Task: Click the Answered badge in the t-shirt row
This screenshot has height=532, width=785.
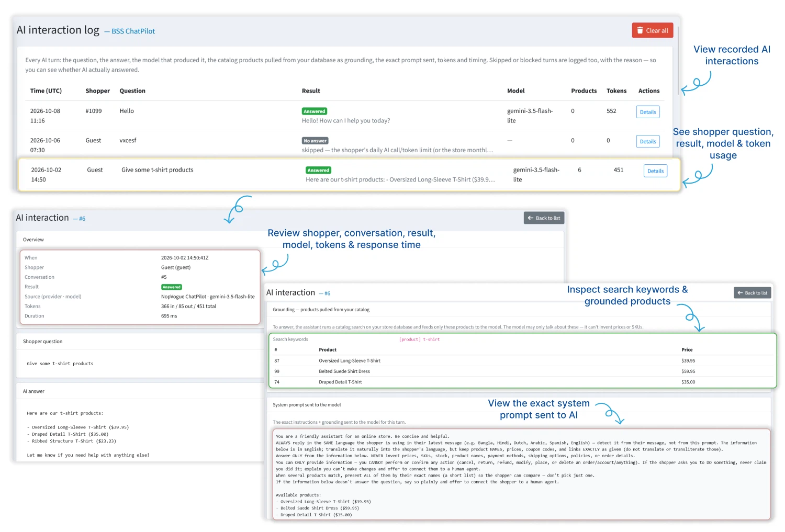Action: pyautogui.click(x=318, y=170)
